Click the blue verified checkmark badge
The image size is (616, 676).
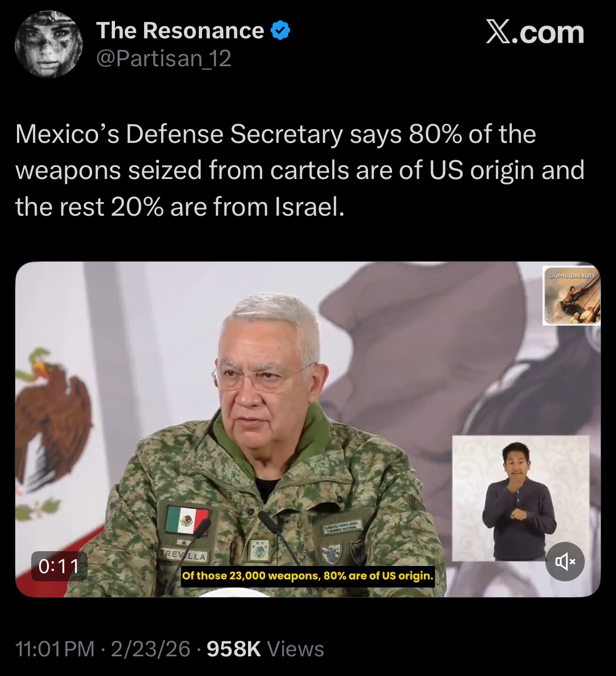(281, 31)
